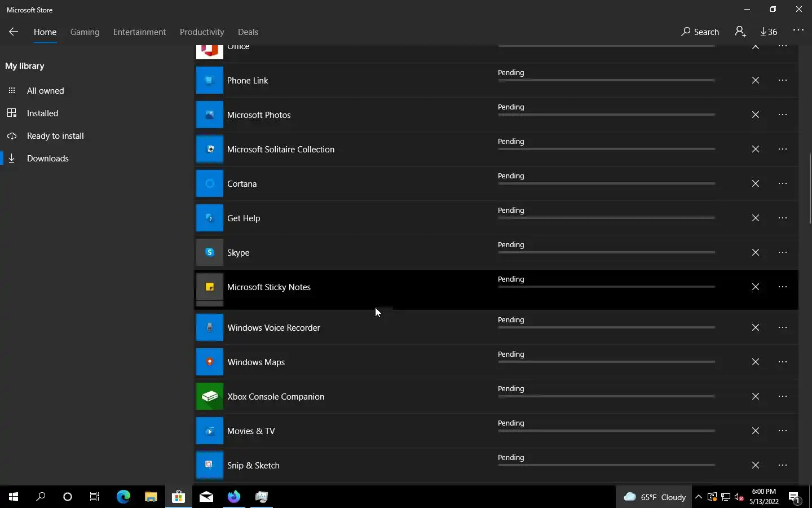This screenshot has height=508, width=812.
Task: Open more options for Windows Voice Recorder
Action: 783,327
